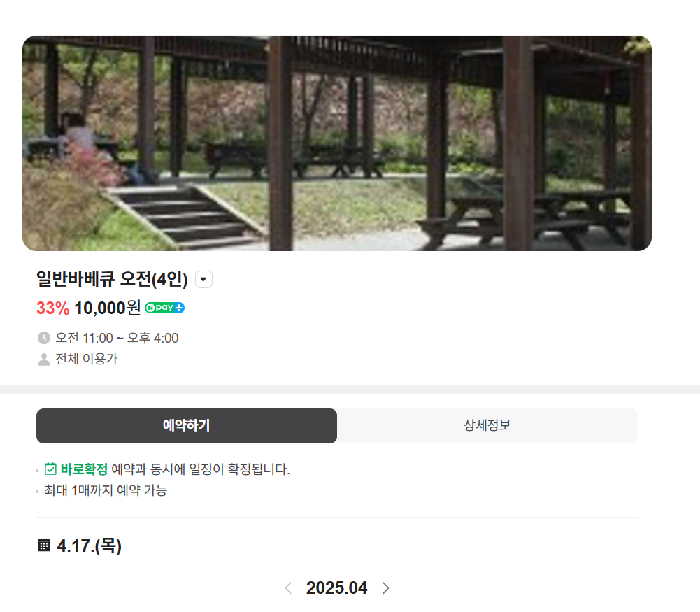
Task: Click the Npay plus badge icon
Action: point(165,308)
